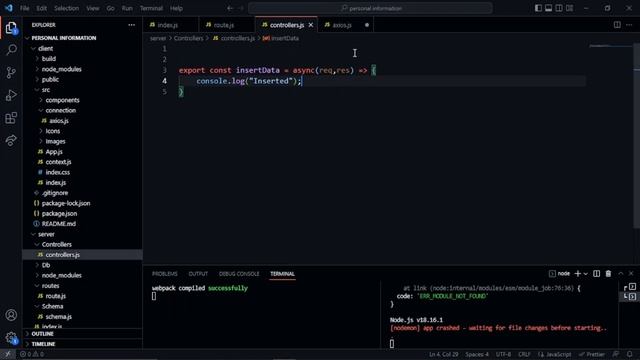Screen dimensions: 640x360
Task: Open the Help menu
Action: 176,8
